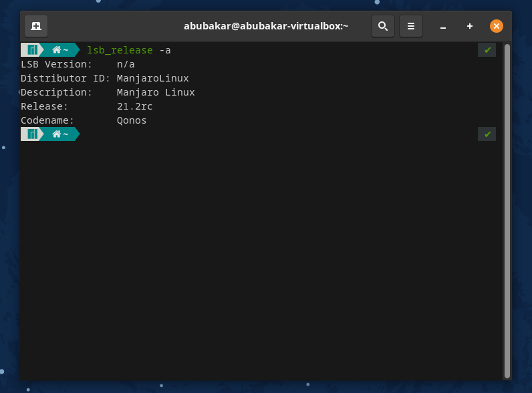Click the home icon in the empty prompt
This screenshot has width=532, height=393.
56,134
